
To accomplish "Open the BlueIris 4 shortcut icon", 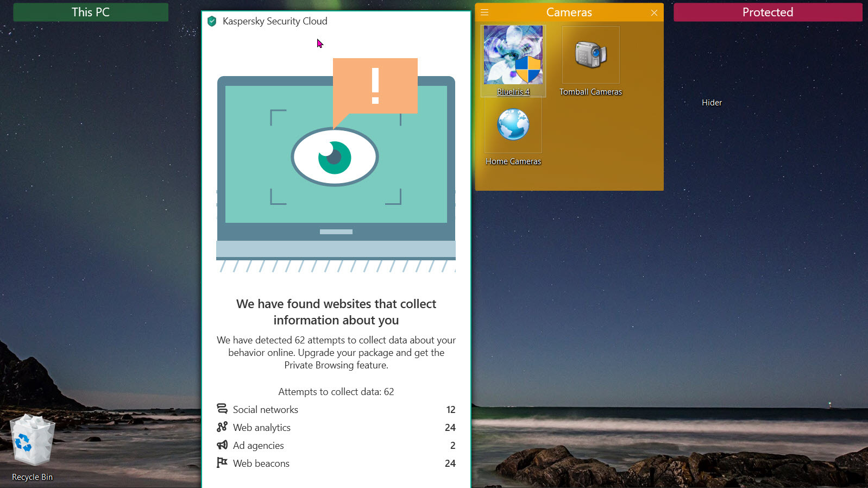I will pos(513,55).
